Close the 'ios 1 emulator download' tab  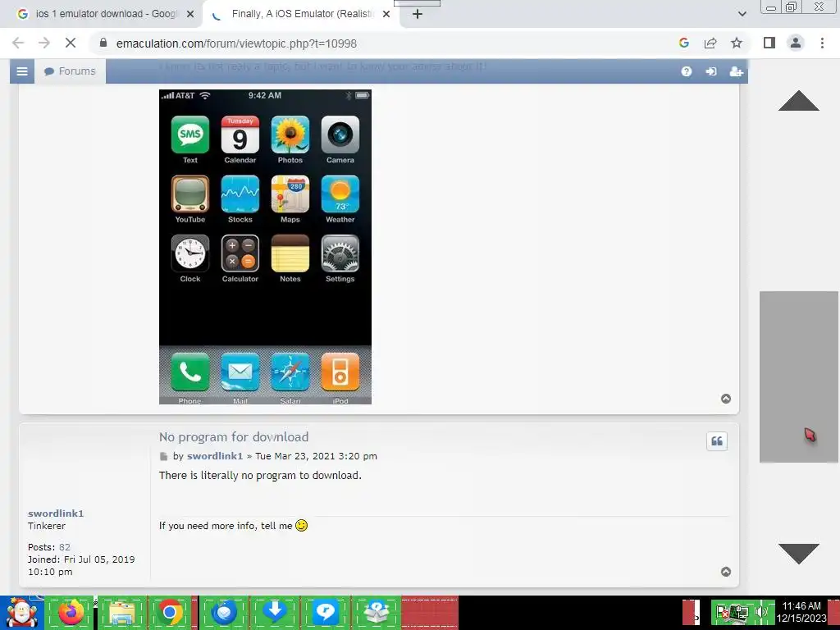click(190, 15)
